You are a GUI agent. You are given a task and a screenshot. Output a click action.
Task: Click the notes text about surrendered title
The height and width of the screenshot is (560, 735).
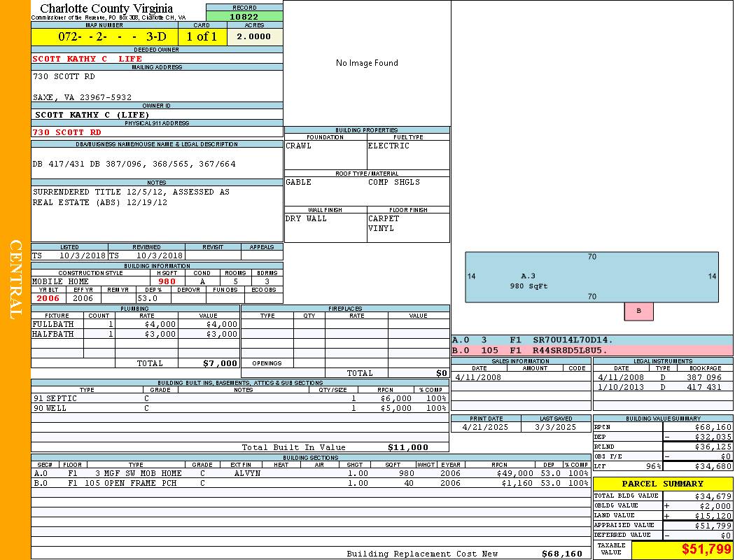(131, 197)
